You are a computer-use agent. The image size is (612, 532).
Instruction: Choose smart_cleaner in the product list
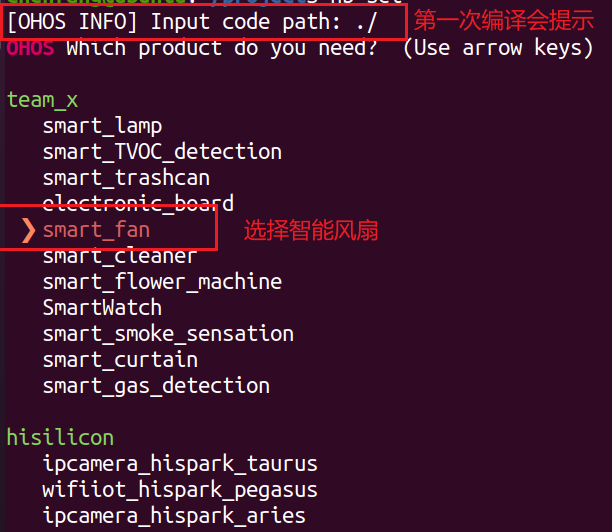[120, 256]
